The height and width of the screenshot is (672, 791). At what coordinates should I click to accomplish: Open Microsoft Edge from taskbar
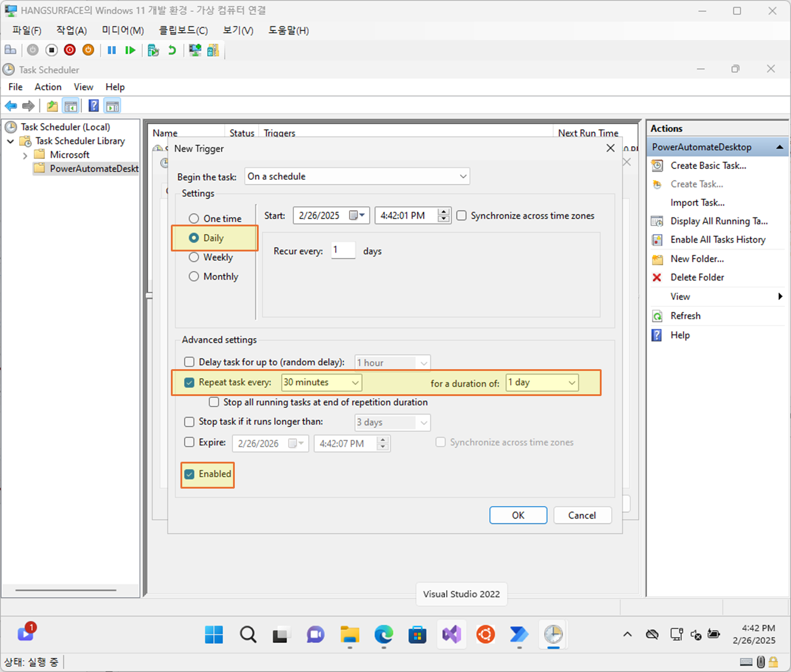[x=384, y=634]
